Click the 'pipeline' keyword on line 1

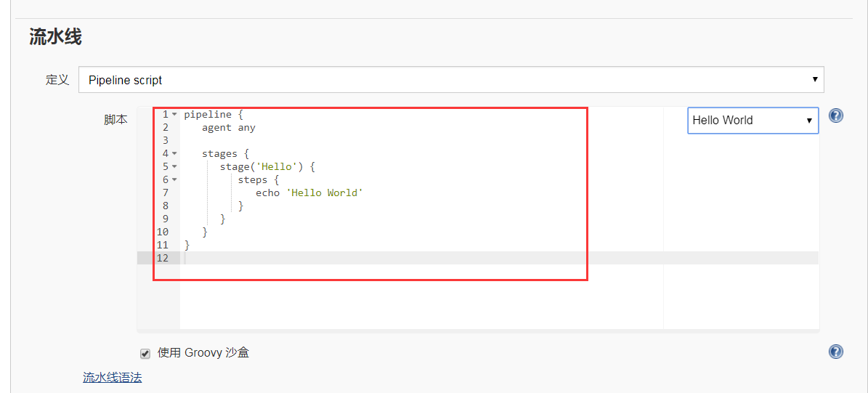pos(208,114)
